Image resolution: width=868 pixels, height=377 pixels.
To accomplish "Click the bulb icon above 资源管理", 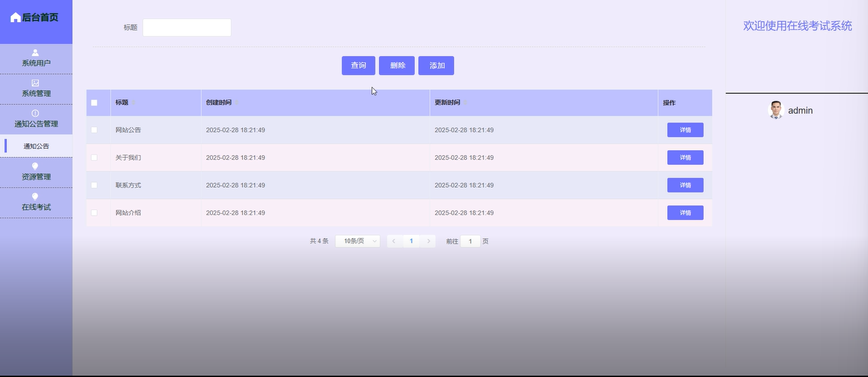I will tap(35, 166).
